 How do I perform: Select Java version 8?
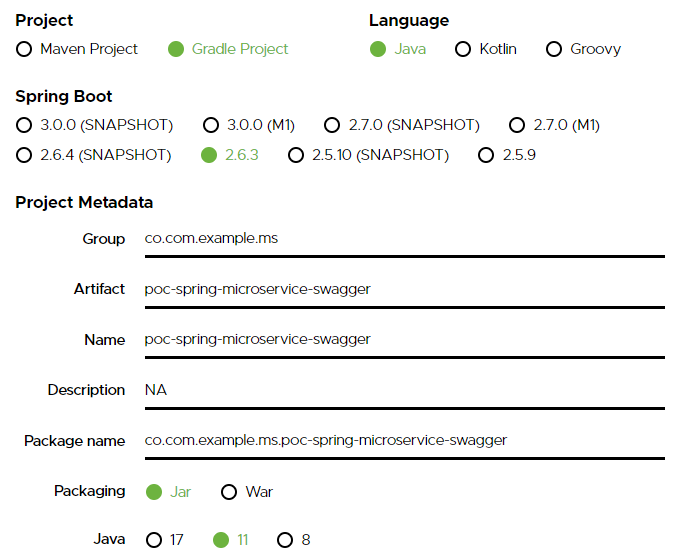point(285,540)
